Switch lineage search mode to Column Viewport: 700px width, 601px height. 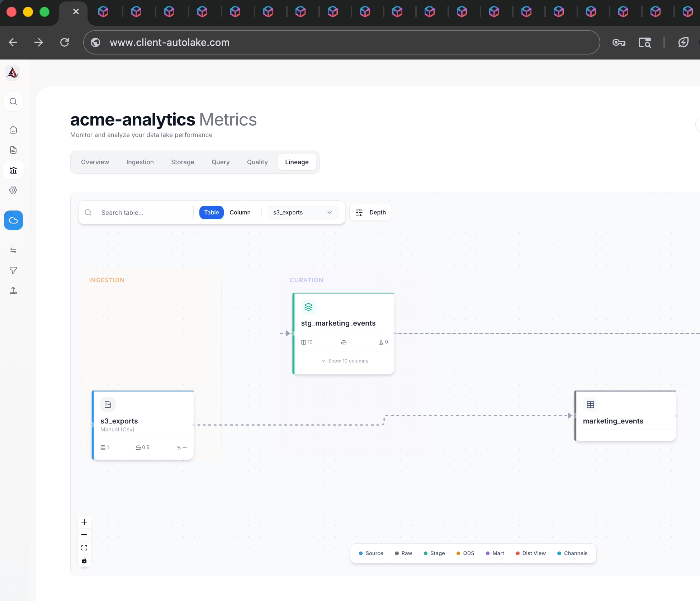240,212
